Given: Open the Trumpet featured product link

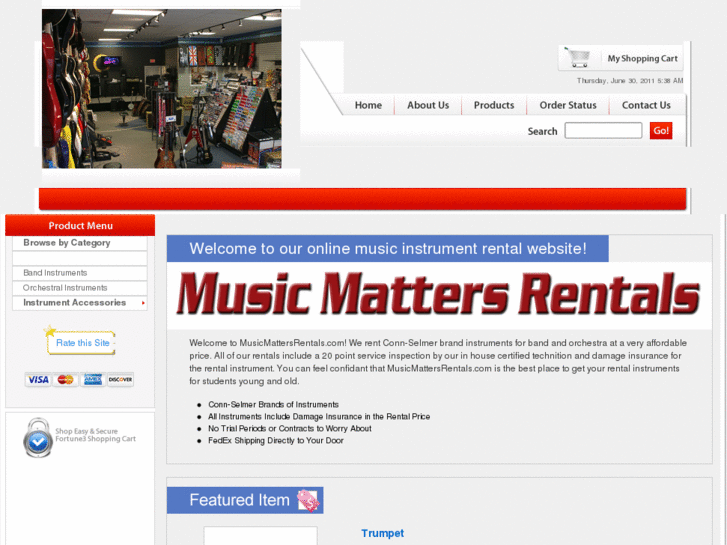Looking at the screenshot, I should pyautogui.click(x=383, y=533).
